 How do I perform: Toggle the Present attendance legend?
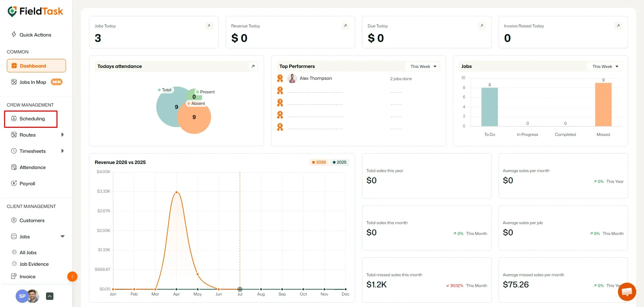click(205, 92)
